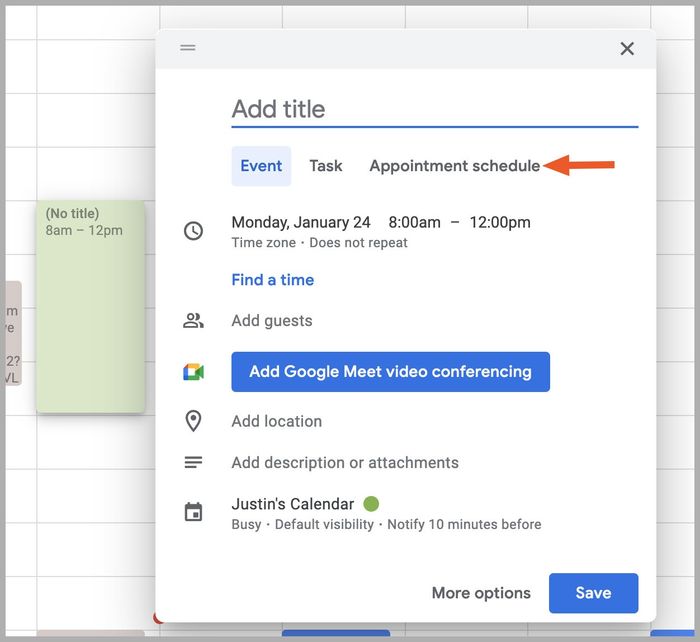700x642 pixels.
Task: Close the event creation dialog
Action: (x=627, y=48)
